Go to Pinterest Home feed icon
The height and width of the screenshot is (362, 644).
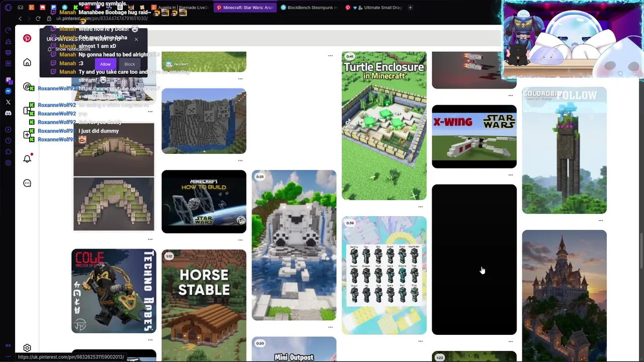[27, 62]
